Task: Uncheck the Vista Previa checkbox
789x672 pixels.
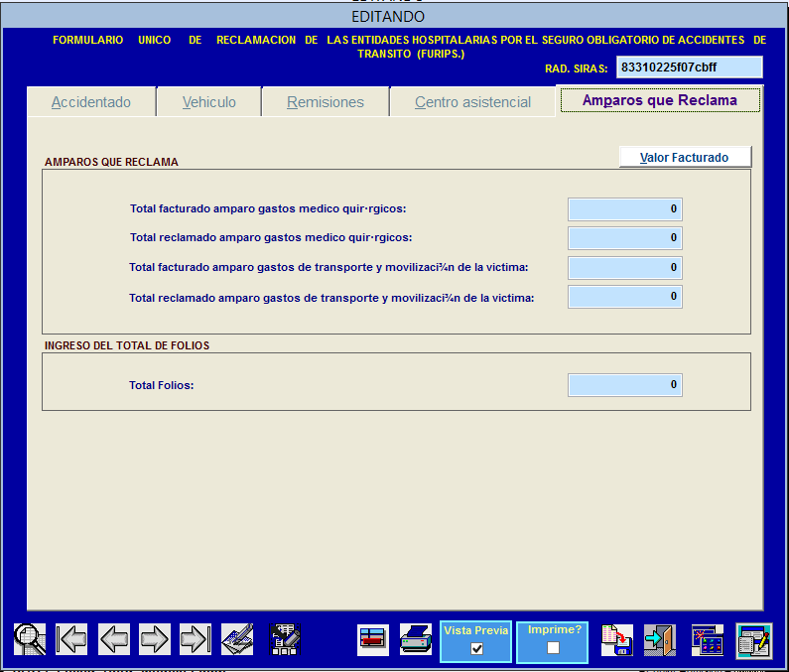Action: coord(476,648)
